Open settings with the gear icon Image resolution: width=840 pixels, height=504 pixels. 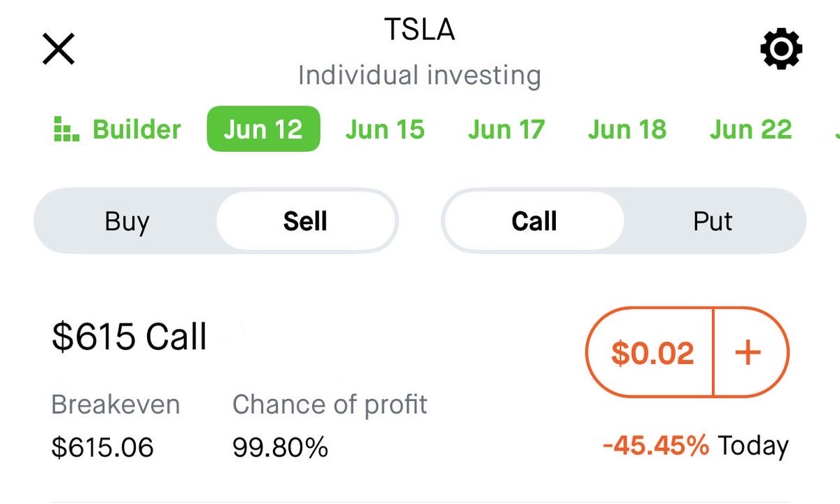(x=781, y=50)
